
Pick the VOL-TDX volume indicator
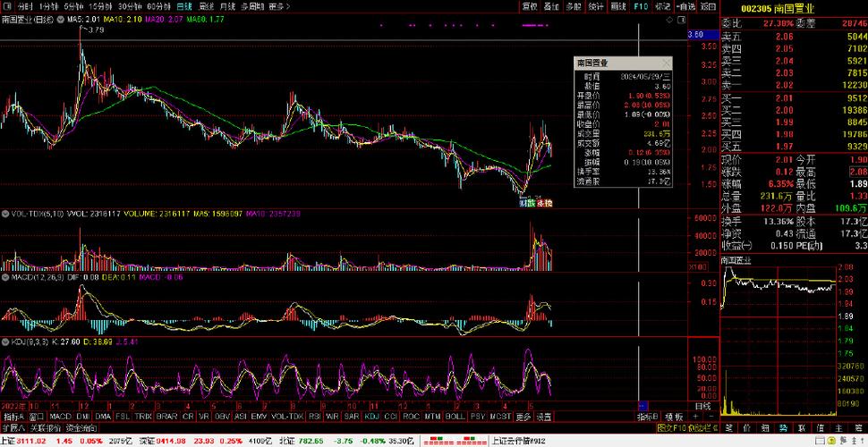287,417
